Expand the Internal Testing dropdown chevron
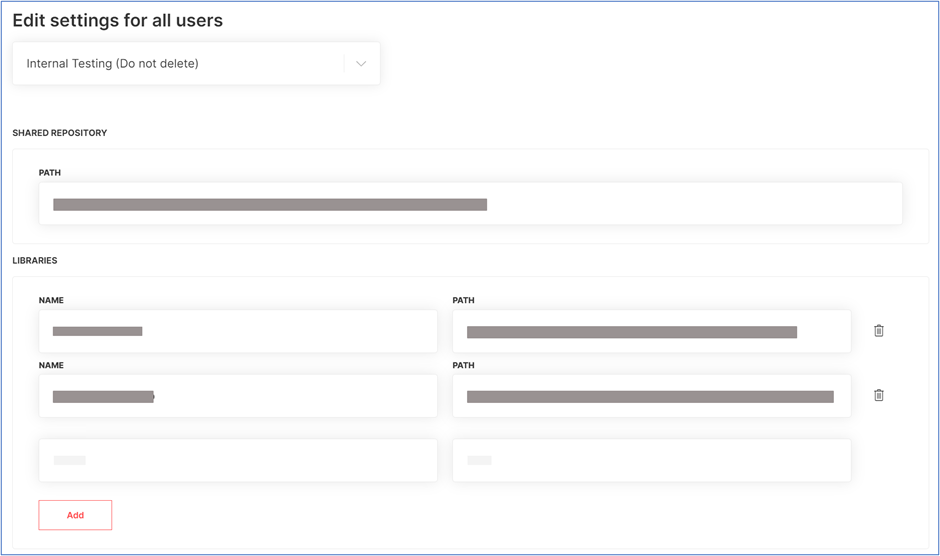The height and width of the screenshot is (556, 940). (361, 64)
